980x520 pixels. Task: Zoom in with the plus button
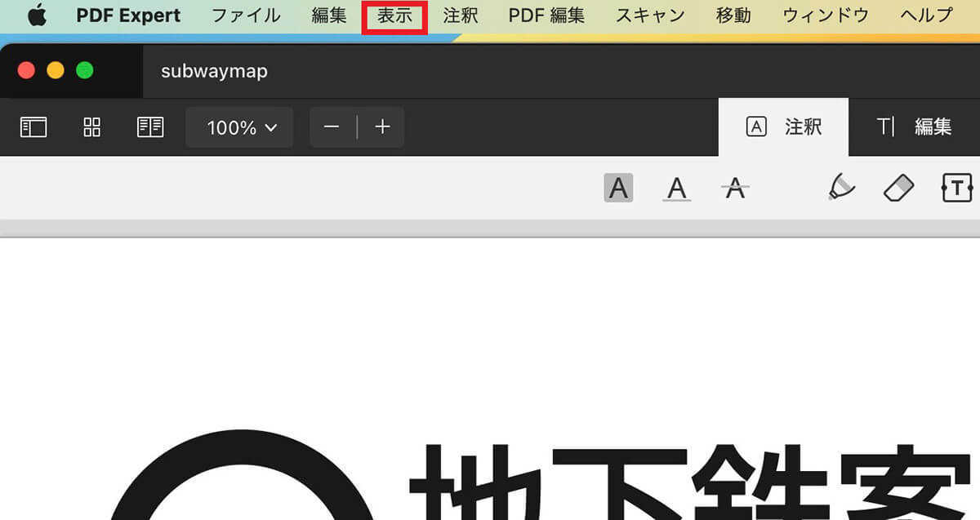pyautogui.click(x=382, y=127)
